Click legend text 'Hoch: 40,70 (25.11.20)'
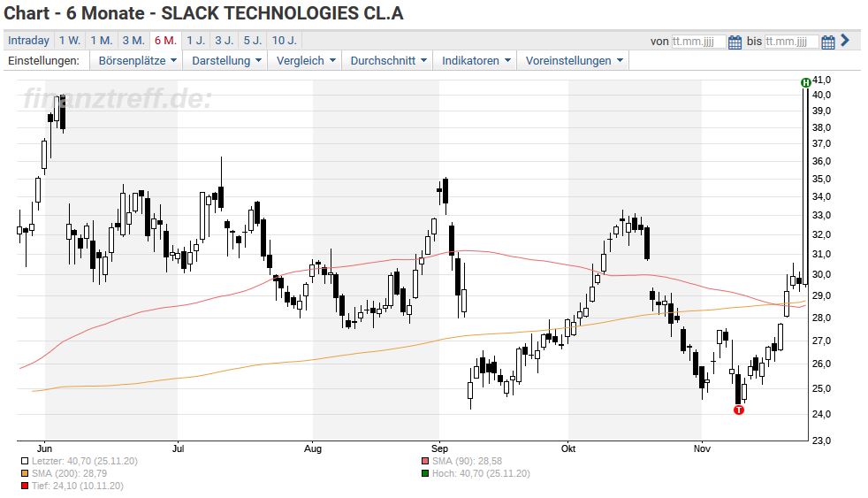Screen dimensions: 868x498 coord(481,473)
